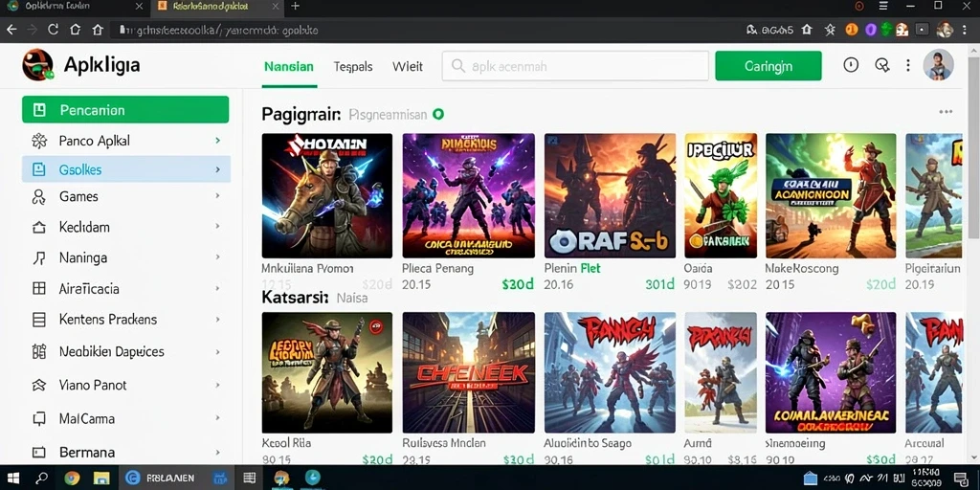Switch to the Wieit tab
Image resolution: width=980 pixels, height=490 pixels.
click(x=408, y=66)
